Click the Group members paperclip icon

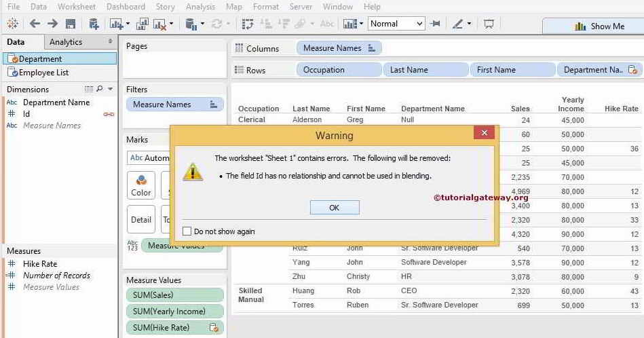point(301,24)
